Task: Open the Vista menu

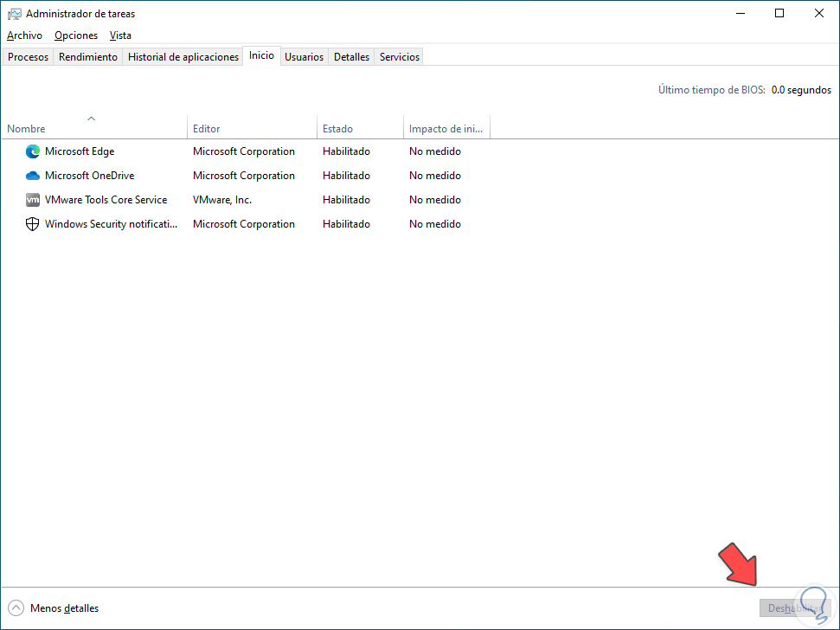Action: pos(120,35)
